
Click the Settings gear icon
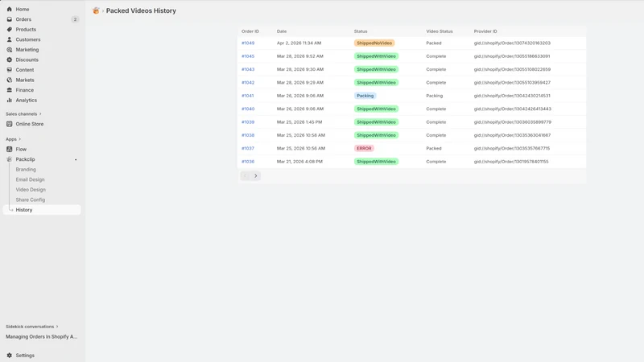tap(10, 356)
